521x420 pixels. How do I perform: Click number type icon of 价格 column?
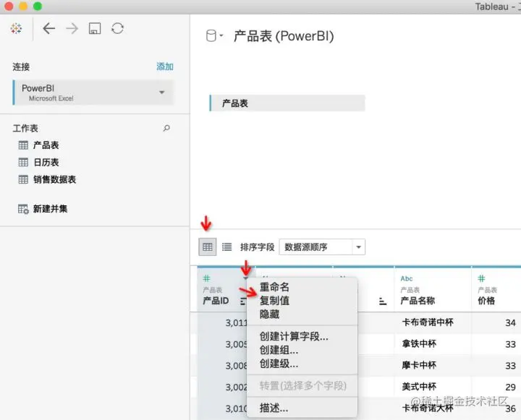click(481, 278)
